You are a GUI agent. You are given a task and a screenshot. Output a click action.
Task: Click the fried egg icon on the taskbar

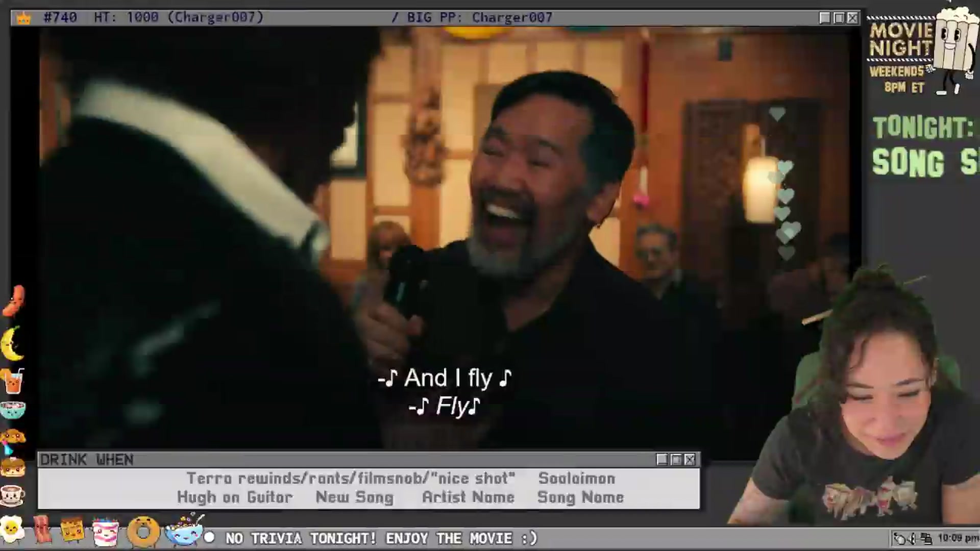click(x=12, y=530)
